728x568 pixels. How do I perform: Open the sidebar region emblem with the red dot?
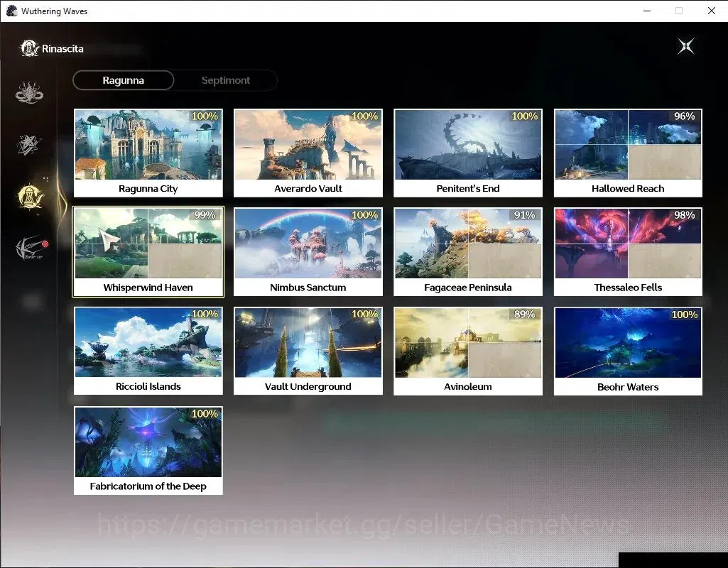(x=31, y=247)
